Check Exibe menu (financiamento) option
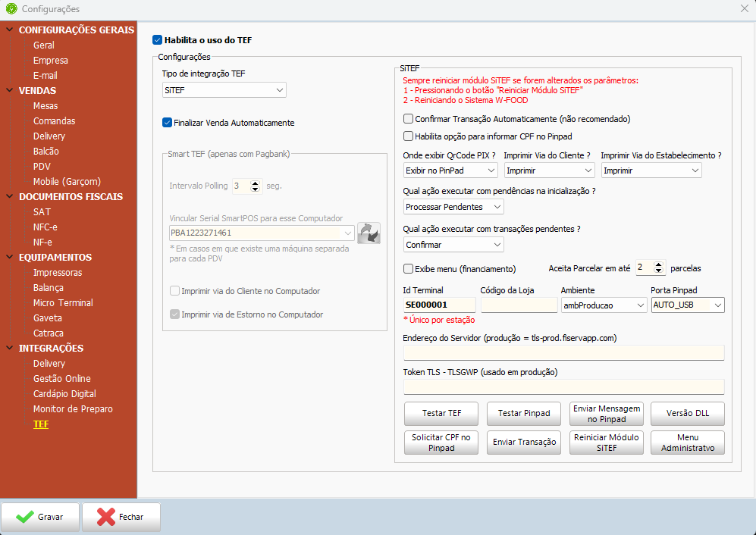This screenshot has height=535, width=756. (409, 268)
